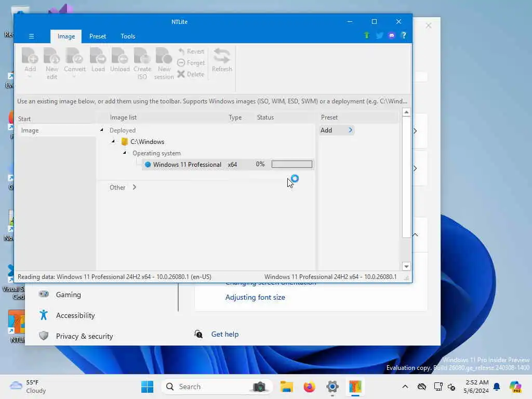Open Privacy & security in Settings
Viewport: 532px width, 399px height.
[84, 336]
